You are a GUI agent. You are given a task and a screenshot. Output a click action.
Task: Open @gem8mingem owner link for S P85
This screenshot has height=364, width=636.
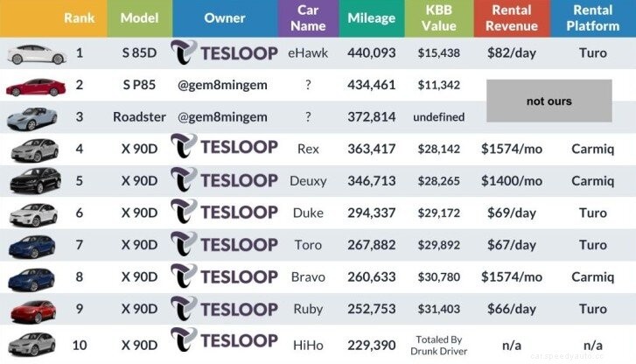pos(225,86)
